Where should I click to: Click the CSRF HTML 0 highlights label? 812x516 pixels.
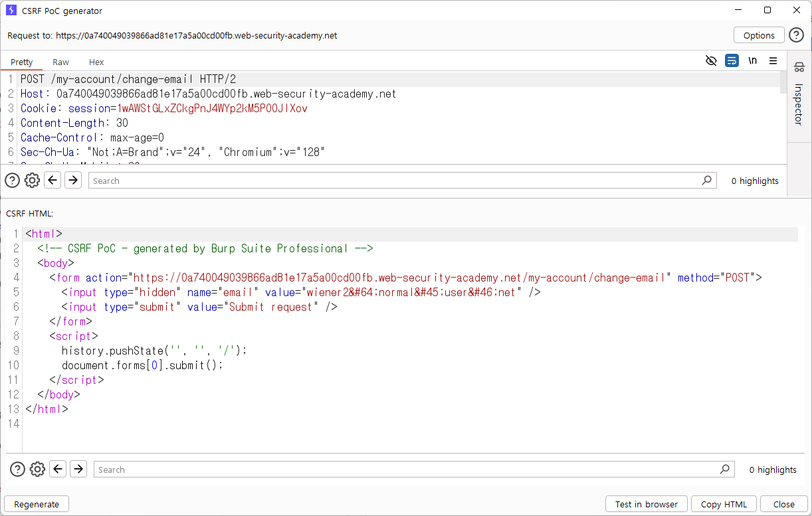pos(773,470)
